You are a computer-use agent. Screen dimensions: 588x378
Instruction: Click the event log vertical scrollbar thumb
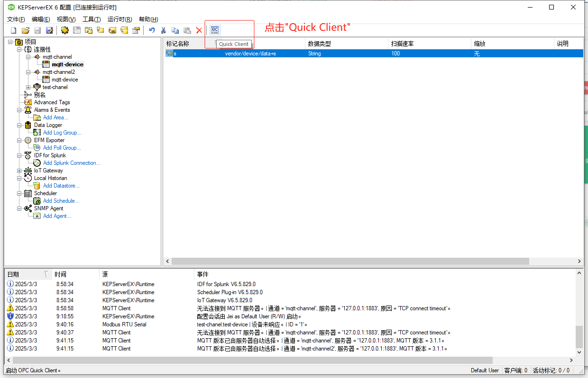(x=579, y=336)
